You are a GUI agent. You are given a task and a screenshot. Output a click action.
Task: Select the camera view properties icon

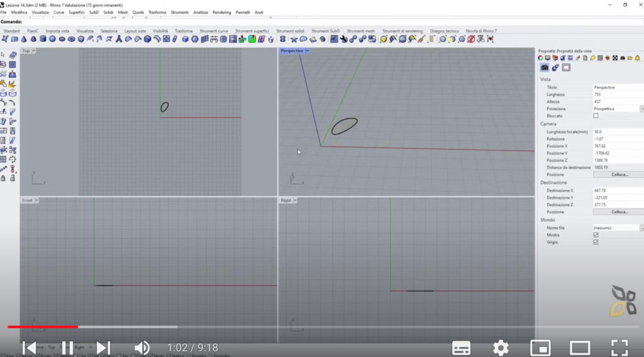(x=545, y=68)
